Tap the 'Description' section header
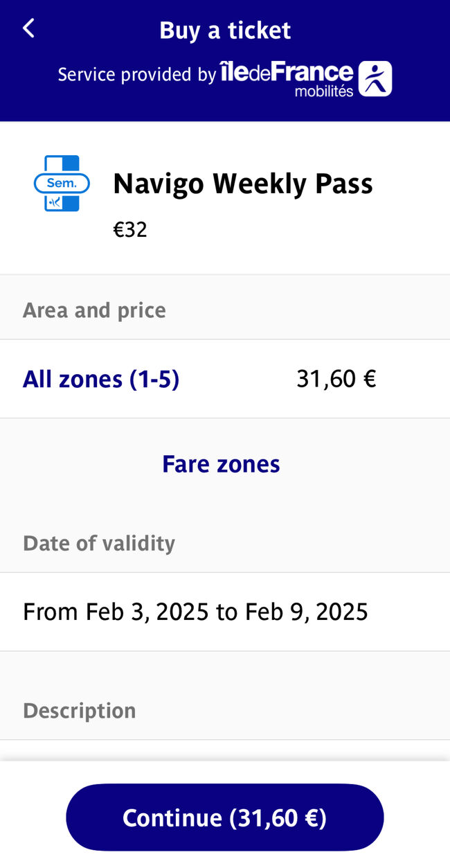Viewport: 450px width, 868px height. (79, 711)
